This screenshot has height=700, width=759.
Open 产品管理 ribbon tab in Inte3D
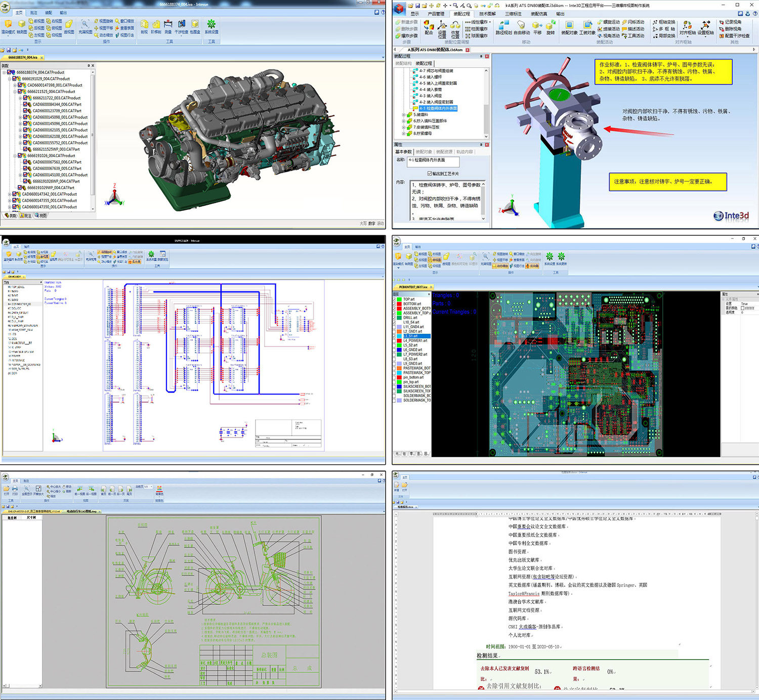tap(436, 14)
